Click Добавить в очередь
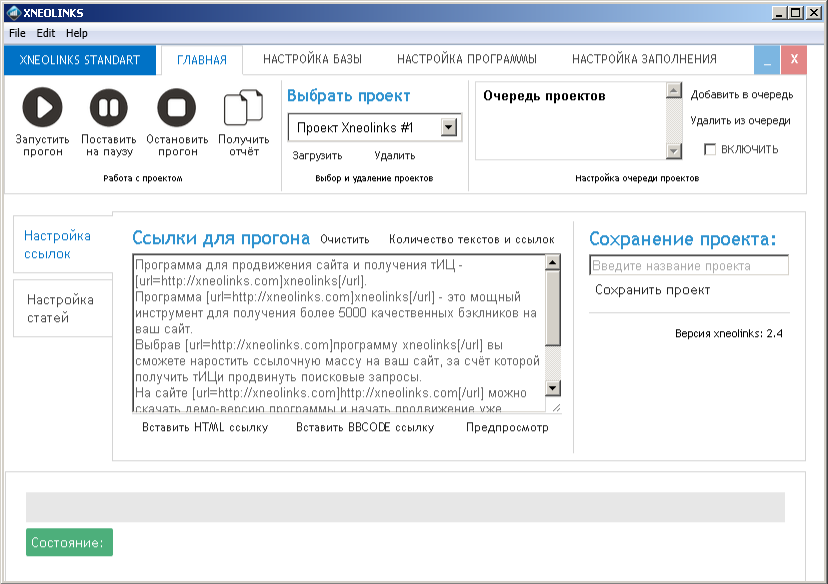This screenshot has height=584, width=828. tap(741, 95)
